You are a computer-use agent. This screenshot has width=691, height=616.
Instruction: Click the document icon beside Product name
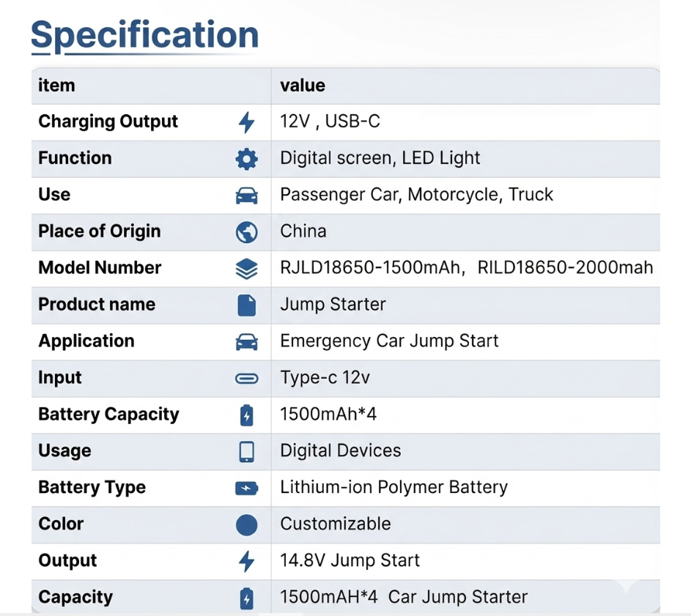[247, 305]
